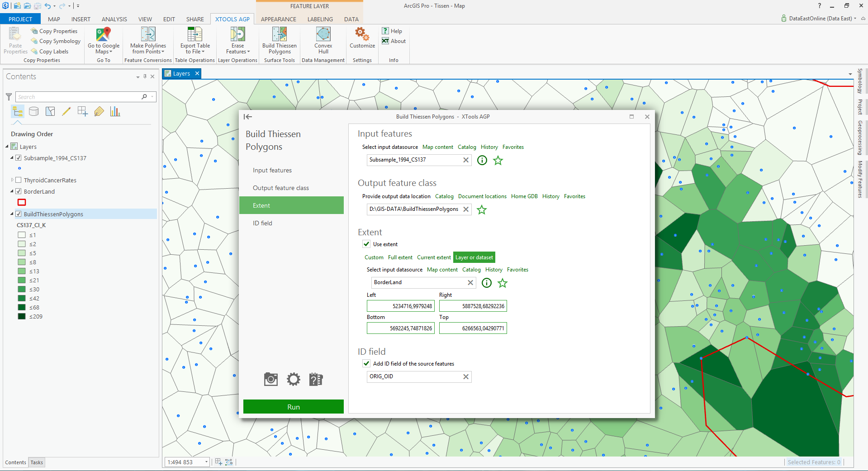Click the BorderLand red outline symbol
Screen dimensions: 868x471
point(22,202)
